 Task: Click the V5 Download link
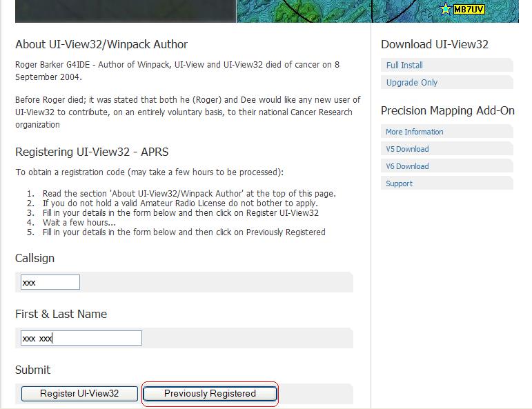point(407,149)
